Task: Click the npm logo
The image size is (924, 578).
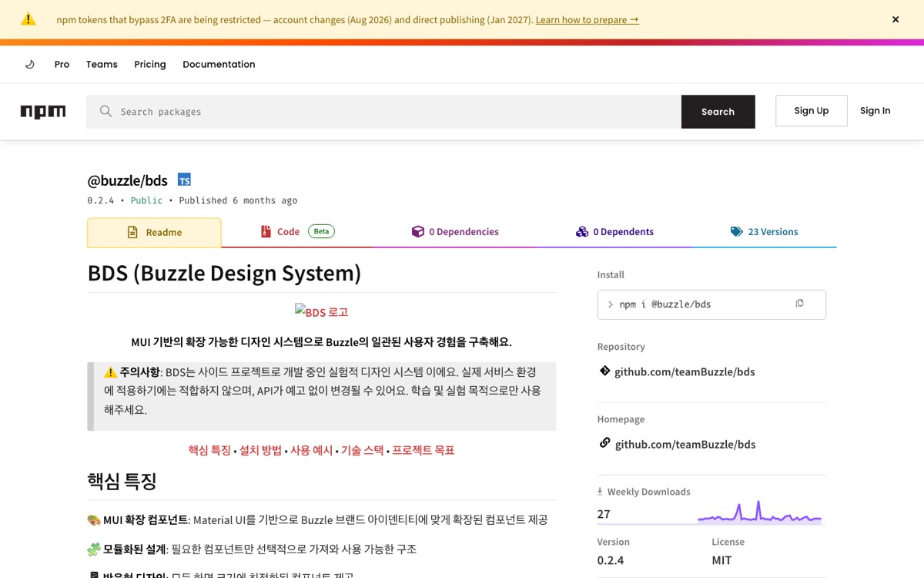Action: click(43, 112)
